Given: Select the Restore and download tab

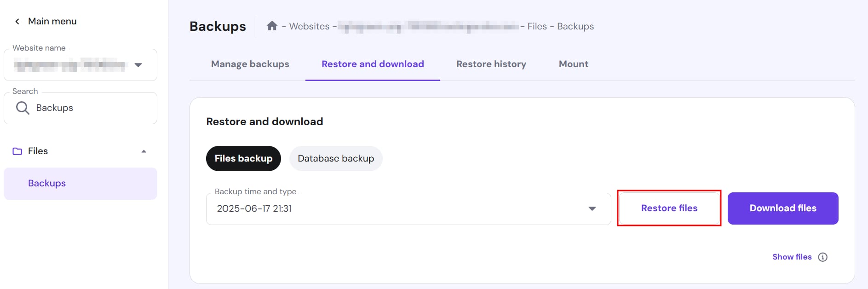Looking at the screenshot, I should click(373, 64).
